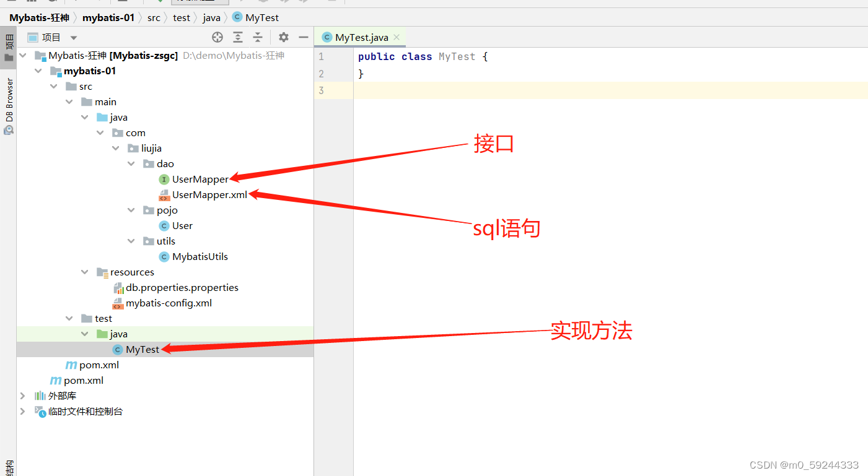
Task: Select the dao package in tree
Action: (165, 163)
